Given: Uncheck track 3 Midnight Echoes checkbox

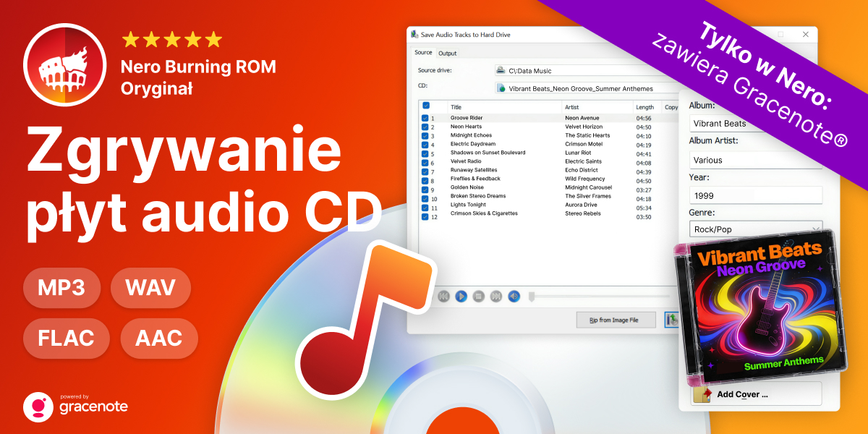Looking at the screenshot, I should (x=425, y=135).
